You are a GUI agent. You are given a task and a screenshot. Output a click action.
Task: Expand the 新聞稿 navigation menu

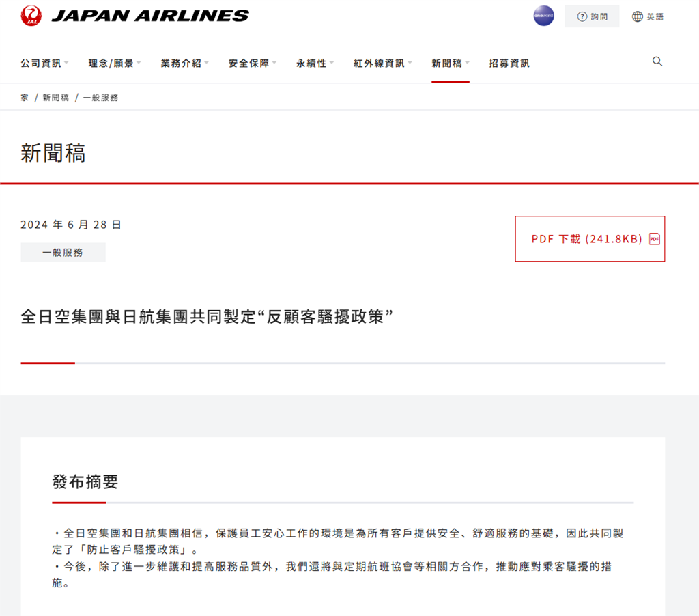pyautogui.click(x=451, y=64)
